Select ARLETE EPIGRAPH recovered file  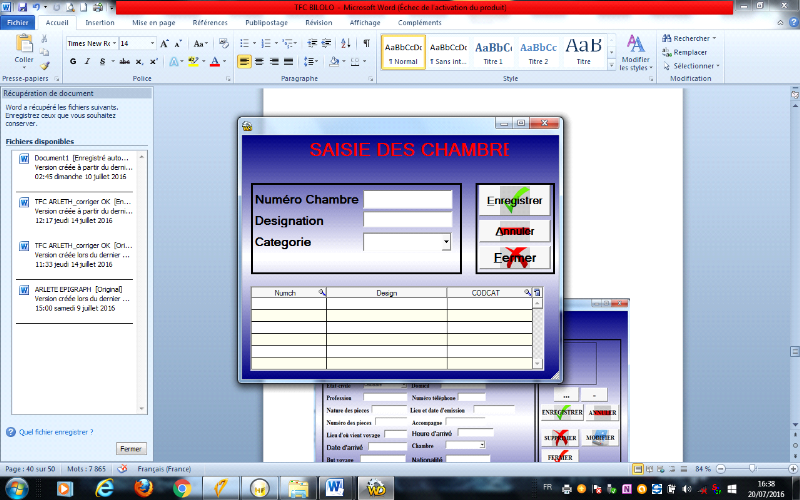pos(76,298)
